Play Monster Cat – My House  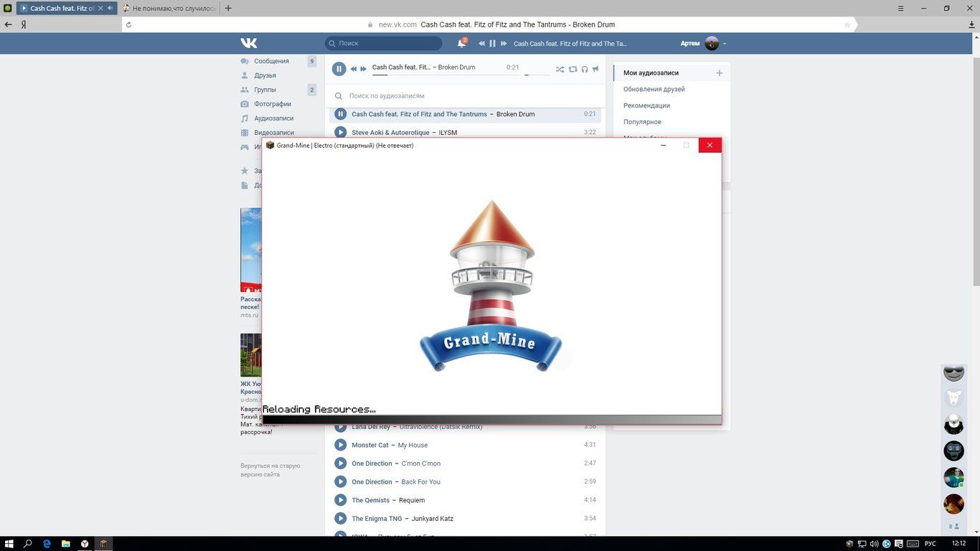click(x=341, y=445)
